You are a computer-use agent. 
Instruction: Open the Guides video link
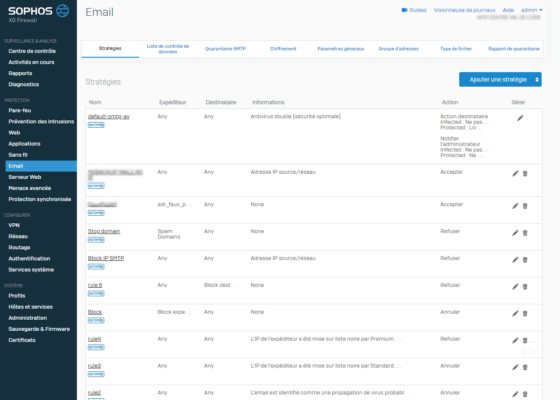coord(414,10)
